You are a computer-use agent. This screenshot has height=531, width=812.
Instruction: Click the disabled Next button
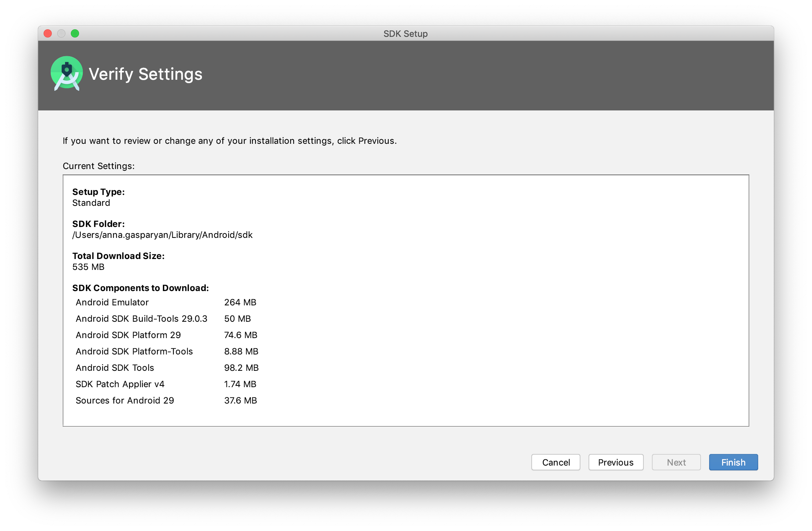[676, 462]
